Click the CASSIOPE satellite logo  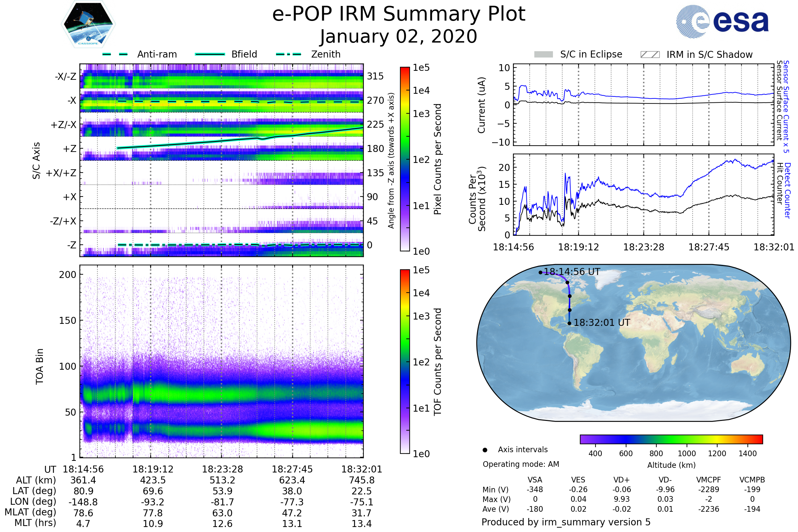click(x=88, y=24)
